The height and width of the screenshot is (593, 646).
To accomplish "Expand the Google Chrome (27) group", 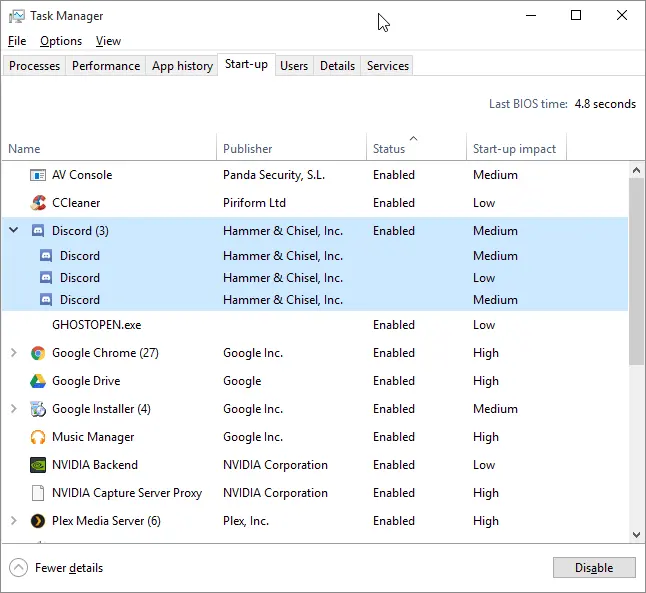I will (14, 353).
